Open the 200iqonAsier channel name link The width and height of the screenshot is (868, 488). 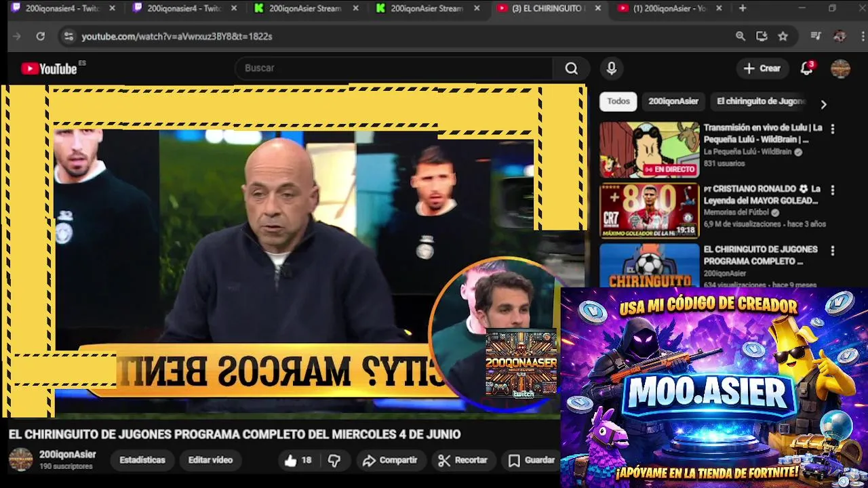click(67, 455)
